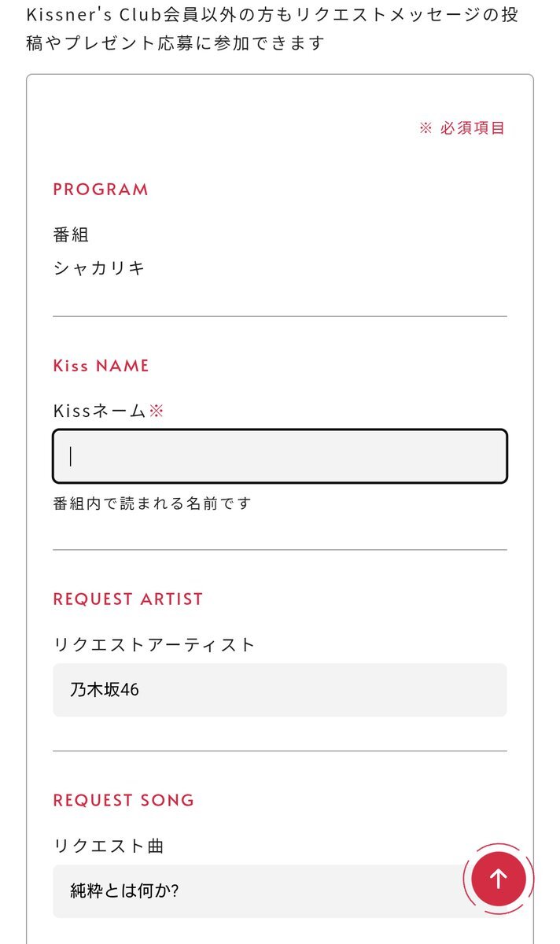560x944 pixels.
Task: Tap the red scroll-to-top arrow button
Action: (498, 878)
